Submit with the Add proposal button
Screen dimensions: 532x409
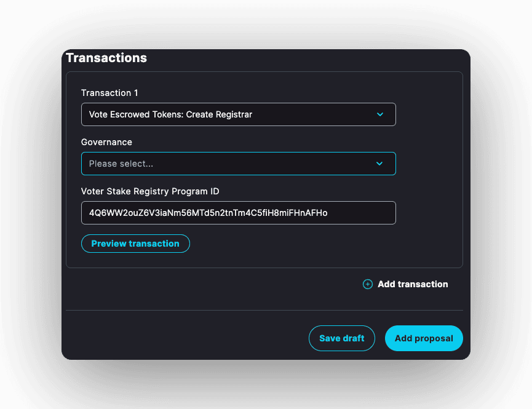(424, 338)
